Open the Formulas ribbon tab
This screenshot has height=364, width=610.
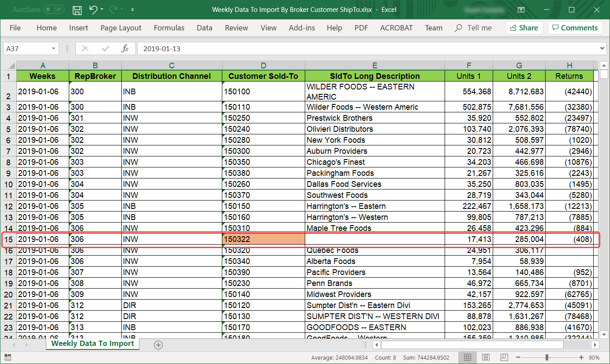coord(169,28)
